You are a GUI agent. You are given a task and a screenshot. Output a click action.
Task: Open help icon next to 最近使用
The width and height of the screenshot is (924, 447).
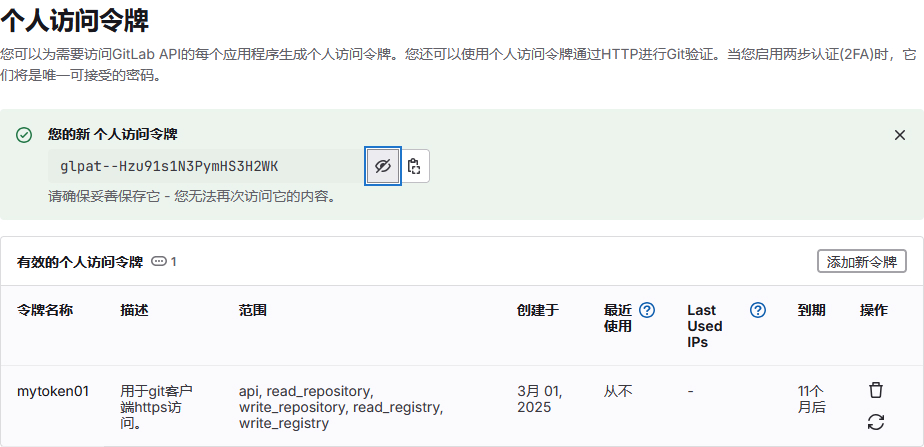pyautogui.click(x=647, y=310)
